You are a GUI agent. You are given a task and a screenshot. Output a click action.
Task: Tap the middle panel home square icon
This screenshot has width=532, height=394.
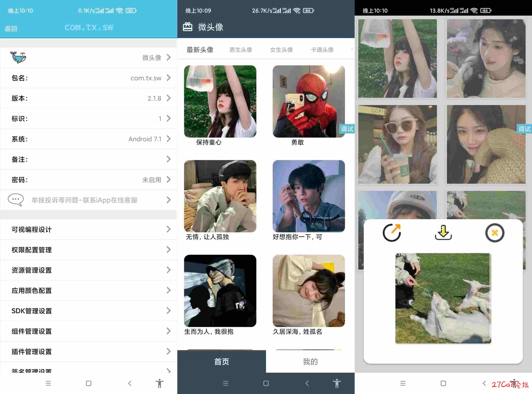(266, 383)
